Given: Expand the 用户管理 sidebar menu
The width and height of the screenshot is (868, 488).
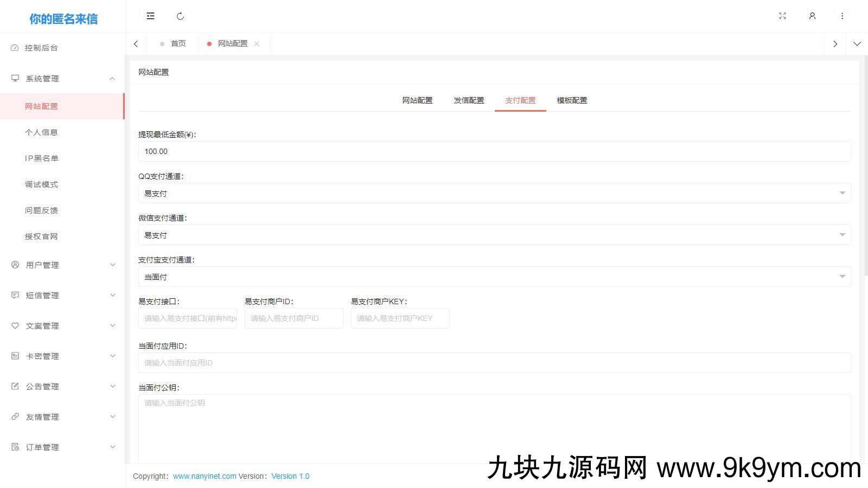Looking at the screenshot, I should (x=62, y=265).
